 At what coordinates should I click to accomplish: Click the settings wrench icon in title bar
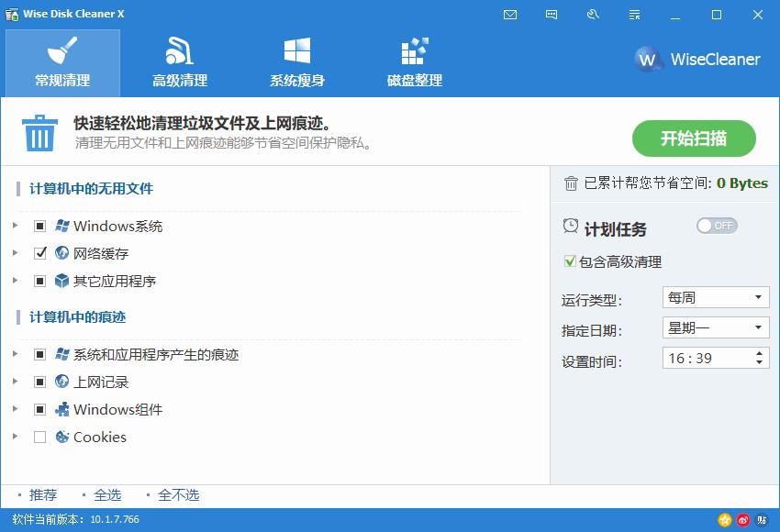click(593, 15)
